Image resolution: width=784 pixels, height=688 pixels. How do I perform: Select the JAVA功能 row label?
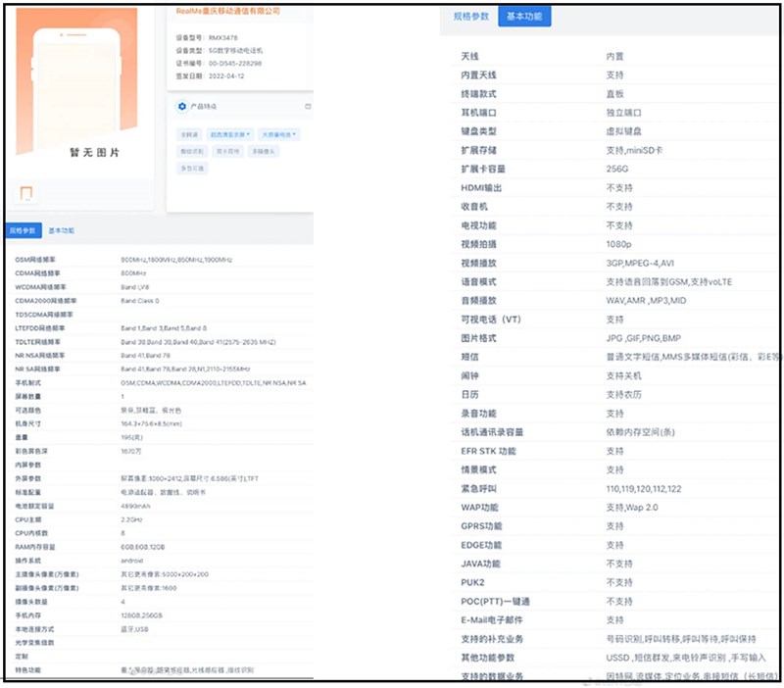coord(480,564)
